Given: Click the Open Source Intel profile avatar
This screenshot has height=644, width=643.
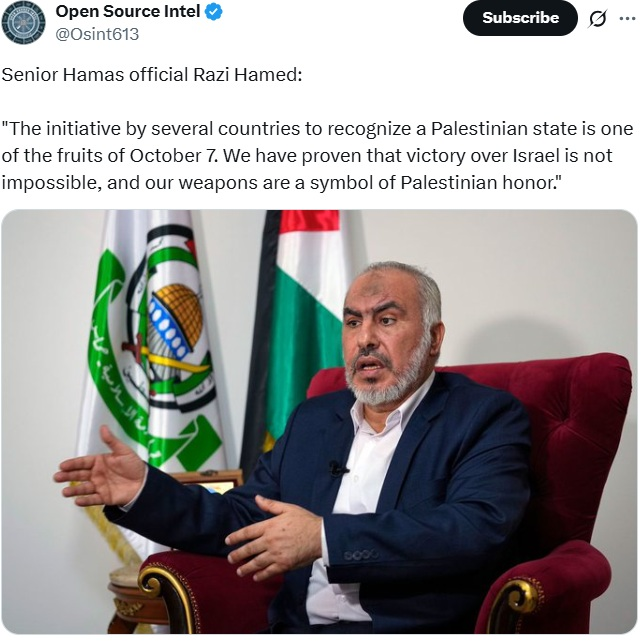Looking at the screenshot, I should [x=23, y=22].
